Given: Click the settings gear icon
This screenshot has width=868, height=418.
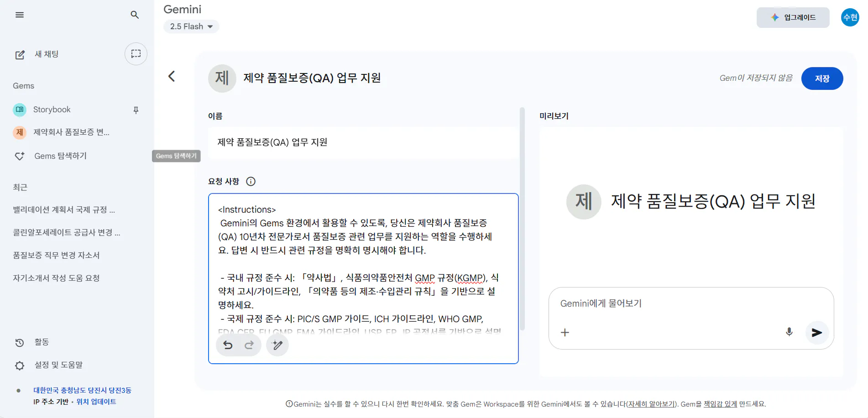Looking at the screenshot, I should coord(20,366).
